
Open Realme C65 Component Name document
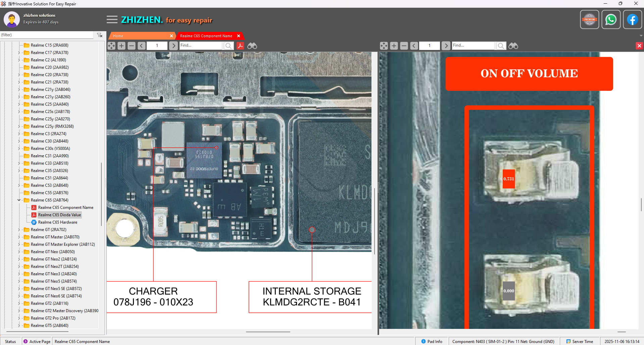65,208
